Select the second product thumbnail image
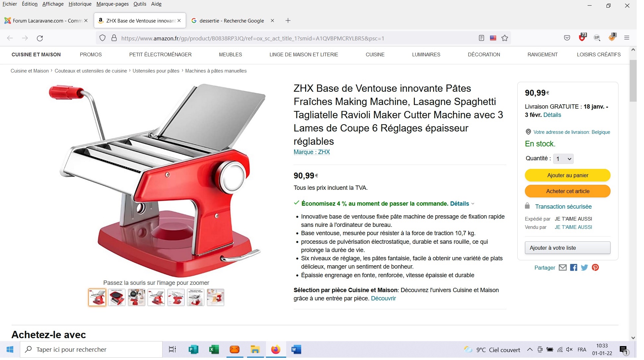Image resolution: width=644 pixels, height=360 pixels. click(117, 297)
